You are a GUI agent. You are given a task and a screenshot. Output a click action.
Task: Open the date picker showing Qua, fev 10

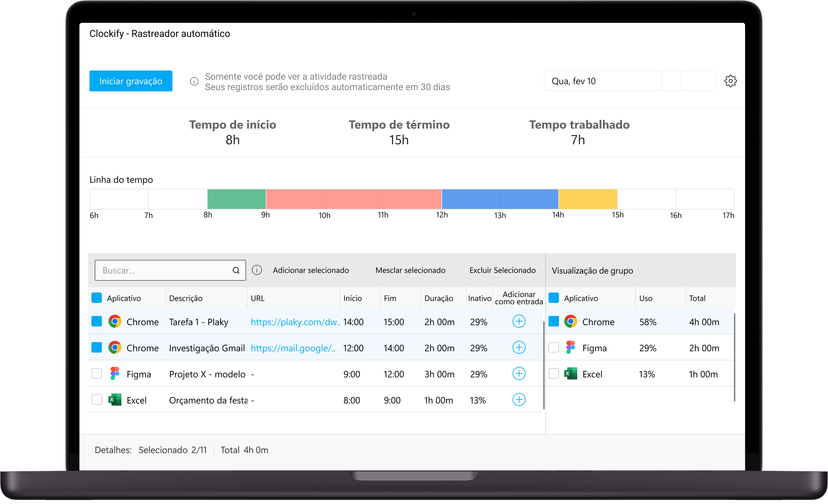pyautogui.click(x=602, y=81)
